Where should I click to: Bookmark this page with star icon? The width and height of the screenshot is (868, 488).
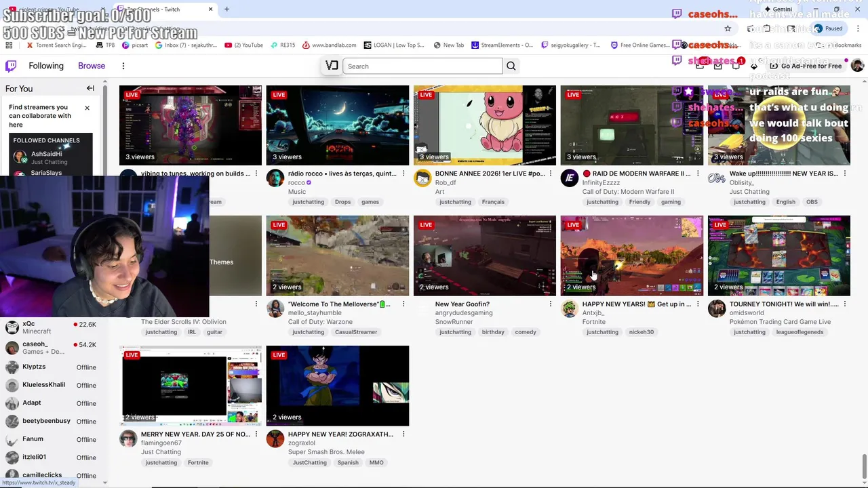pos(728,28)
